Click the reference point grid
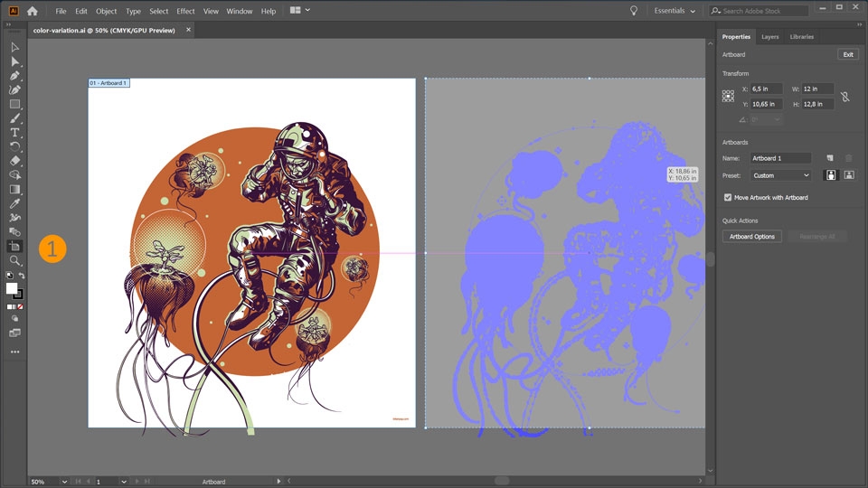Screen dimensions: 868x488 pyautogui.click(x=728, y=97)
